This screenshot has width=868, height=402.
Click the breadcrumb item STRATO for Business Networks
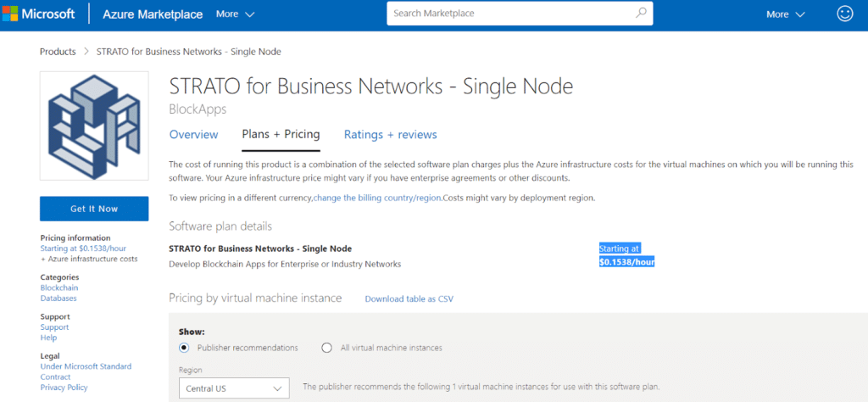point(189,52)
